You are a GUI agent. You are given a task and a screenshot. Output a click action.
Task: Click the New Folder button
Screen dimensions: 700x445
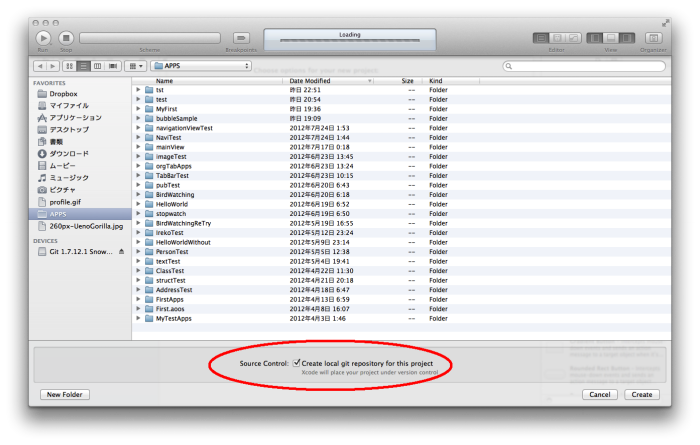point(65,395)
